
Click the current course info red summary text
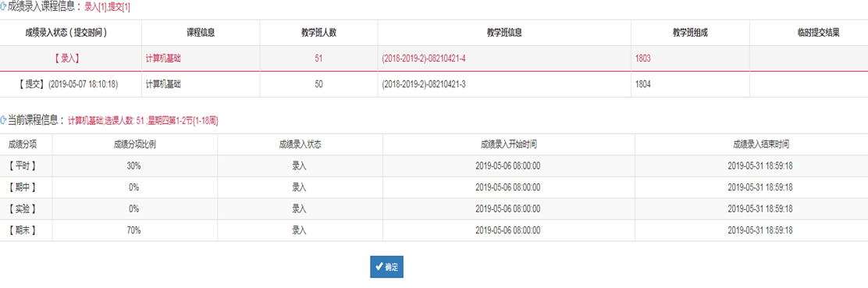coord(143,120)
